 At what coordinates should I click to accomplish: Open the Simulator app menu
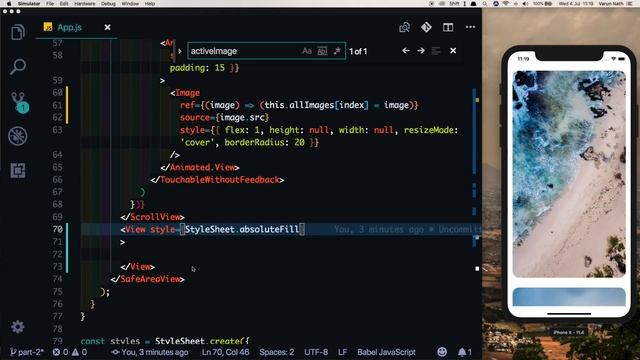(29, 3)
